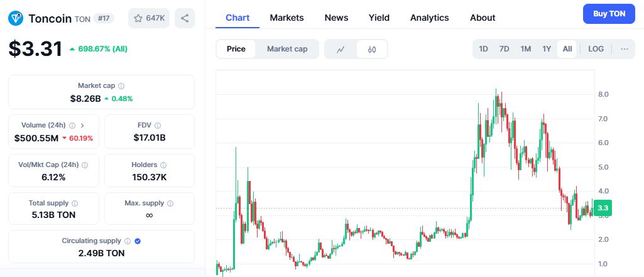
Task: Switch to the Analytics tab
Action: pyautogui.click(x=430, y=18)
